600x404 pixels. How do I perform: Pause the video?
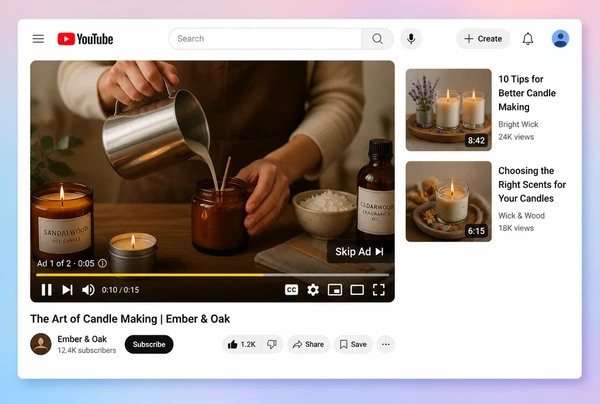47,290
